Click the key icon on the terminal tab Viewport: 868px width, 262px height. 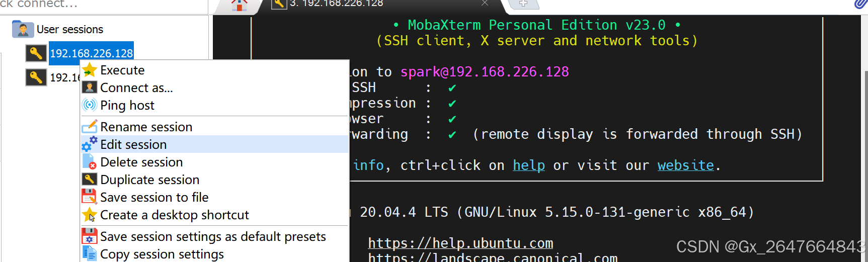pyautogui.click(x=279, y=4)
